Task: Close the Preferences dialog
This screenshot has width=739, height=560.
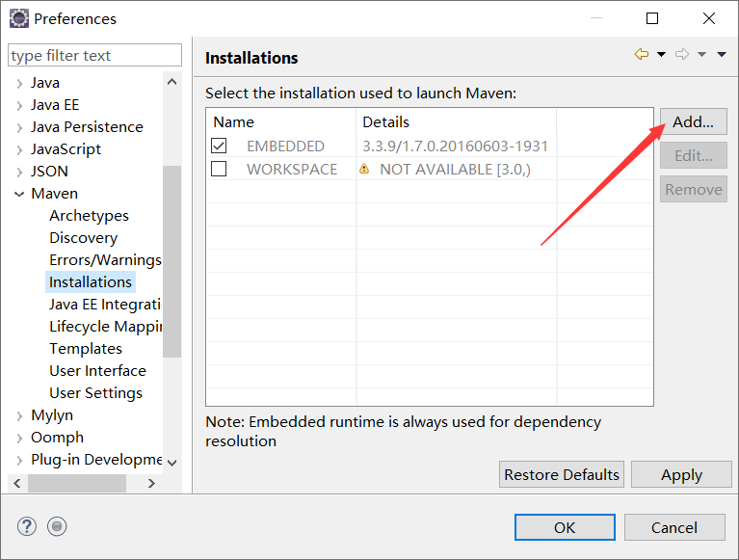Action: coord(709,18)
